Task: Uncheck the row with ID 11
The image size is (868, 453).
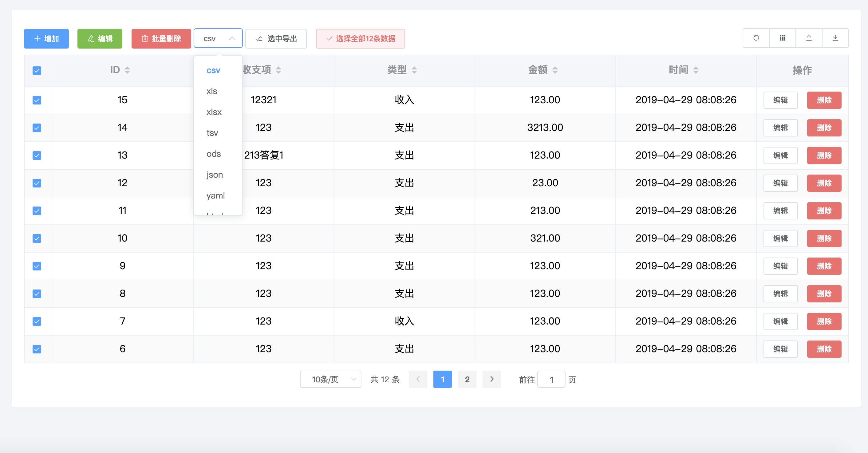Action: point(37,211)
